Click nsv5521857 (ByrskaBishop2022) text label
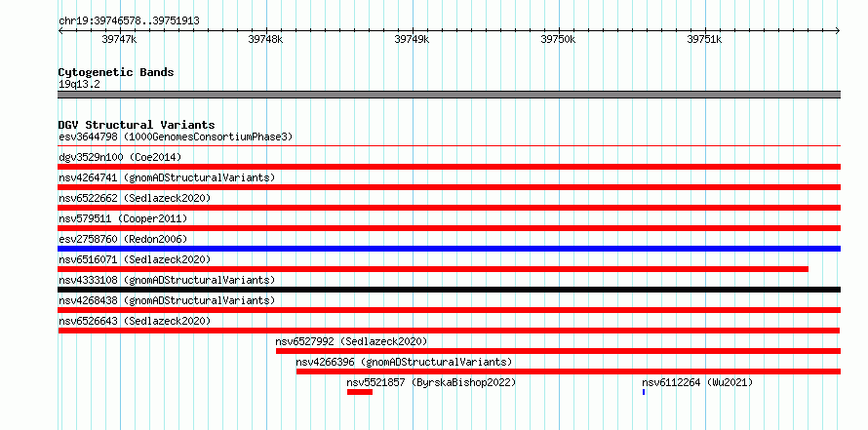 [x=431, y=382]
